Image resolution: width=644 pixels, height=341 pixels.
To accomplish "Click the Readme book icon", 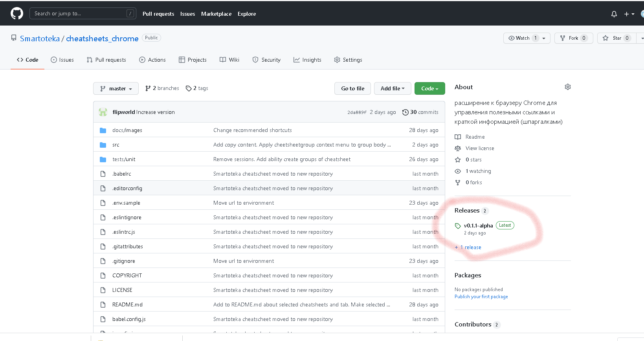I will pos(458,137).
